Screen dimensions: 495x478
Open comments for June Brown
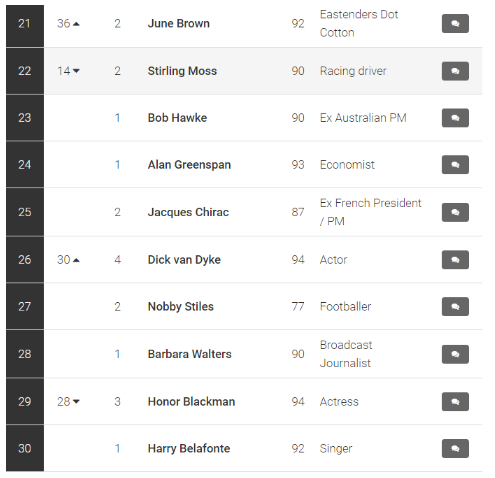tap(455, 23)
